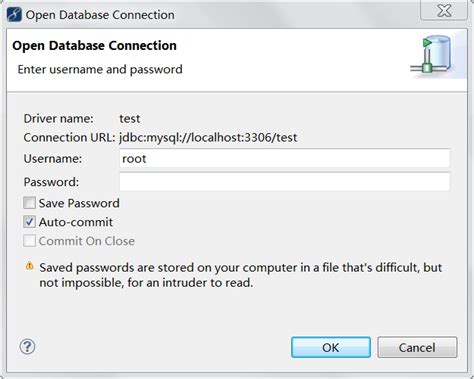Open help via the question mark icon

pos(27,347)
